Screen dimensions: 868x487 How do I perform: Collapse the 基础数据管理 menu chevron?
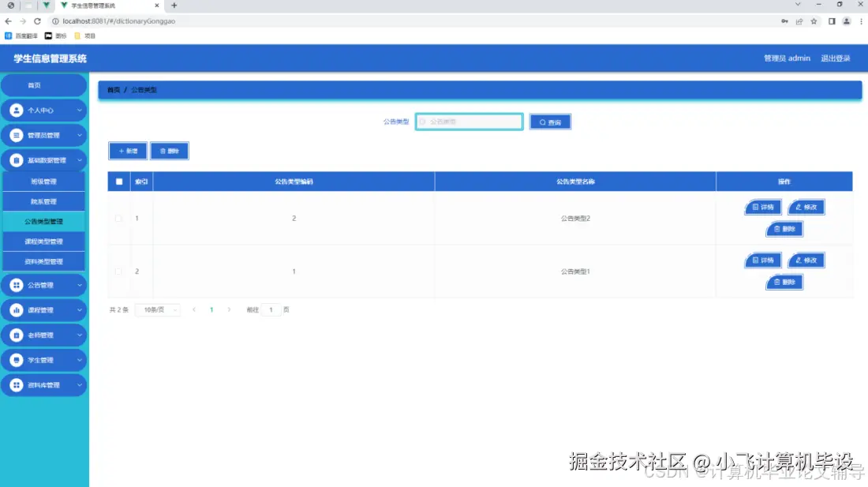tap(79, 160)
